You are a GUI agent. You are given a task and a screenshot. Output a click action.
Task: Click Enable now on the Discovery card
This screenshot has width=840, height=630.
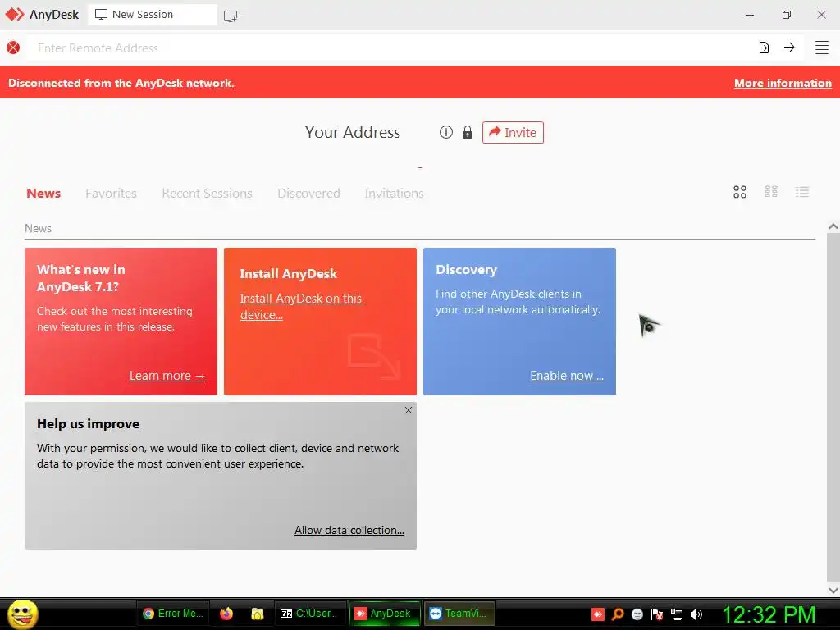[567, 376]
